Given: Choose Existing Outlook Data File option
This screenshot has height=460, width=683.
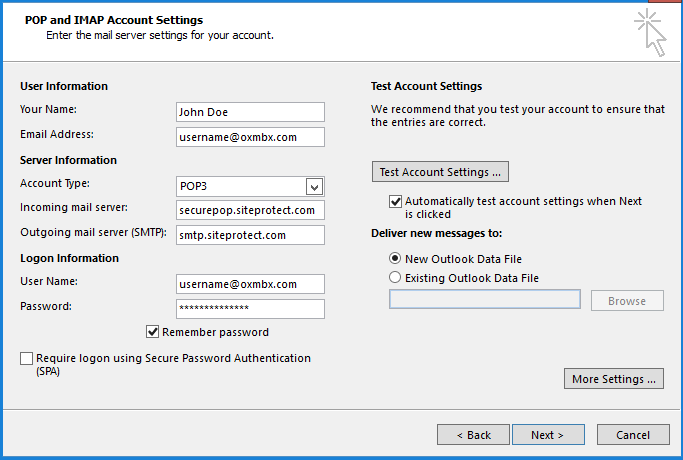Looking at the screenshot, I should point(395,277).
